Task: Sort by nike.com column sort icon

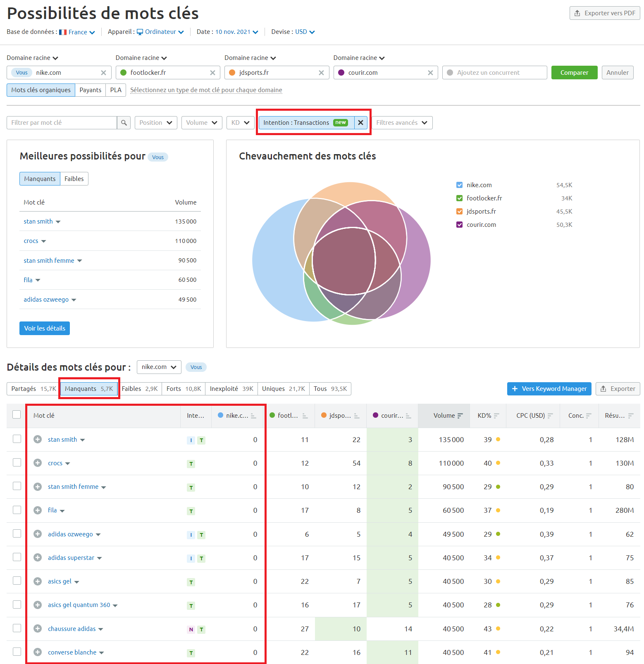Action: (x=253, y=416)
